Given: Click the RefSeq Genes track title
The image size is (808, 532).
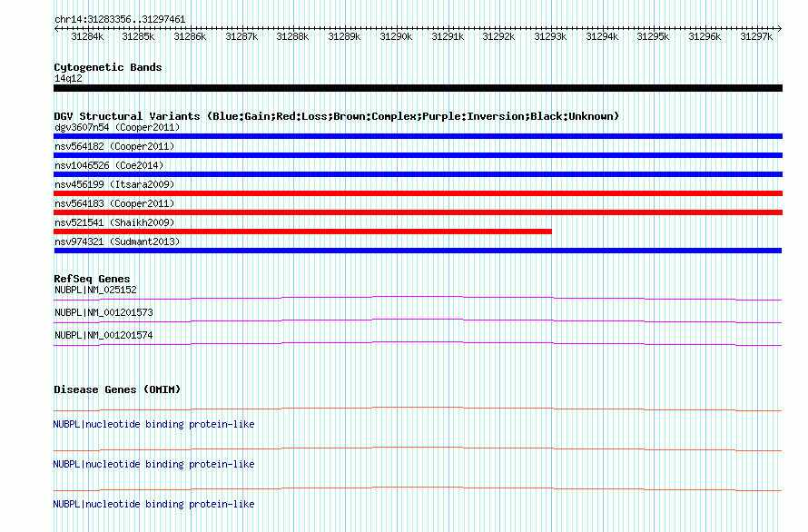Looking at the screenshot, I should click(x=92, y=279).
